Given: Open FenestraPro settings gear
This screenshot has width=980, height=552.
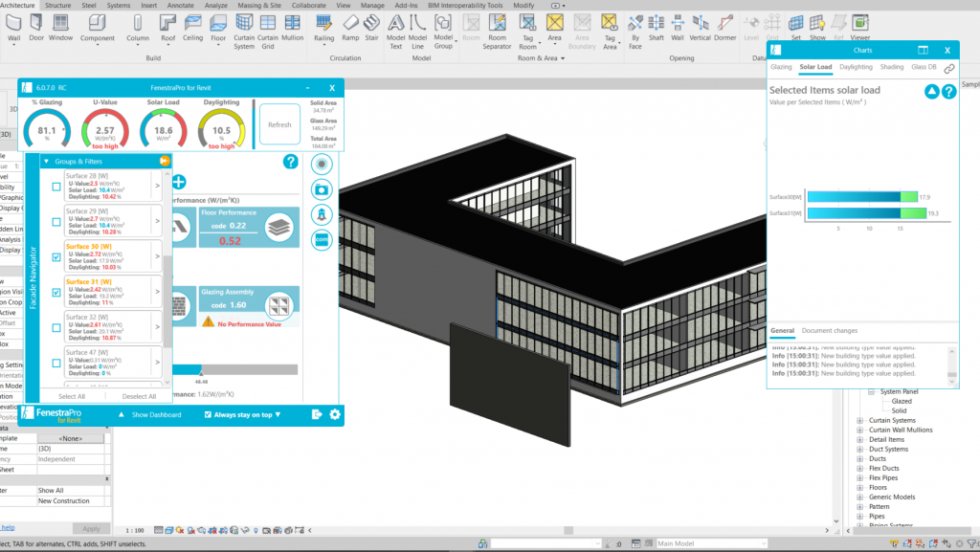Looking at the screenshot, I should [x=335, y=414].
